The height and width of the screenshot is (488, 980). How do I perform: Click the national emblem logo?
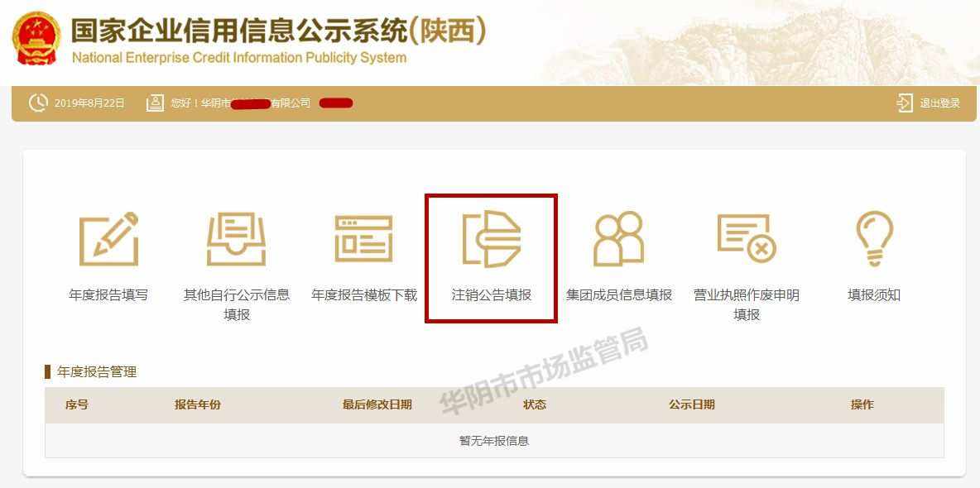point(36,37)
